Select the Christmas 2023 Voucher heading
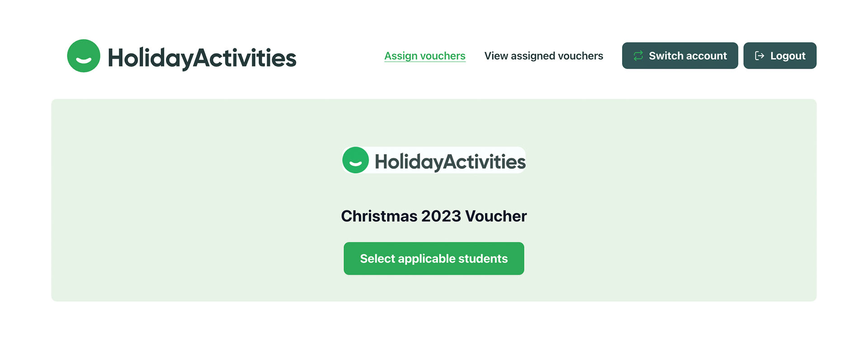Screen dimensions: 868x350 pos(434,216)
